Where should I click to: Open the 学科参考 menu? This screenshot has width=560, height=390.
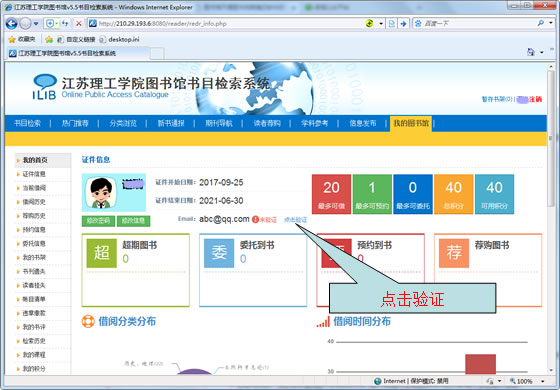click(x=315, y=124)
